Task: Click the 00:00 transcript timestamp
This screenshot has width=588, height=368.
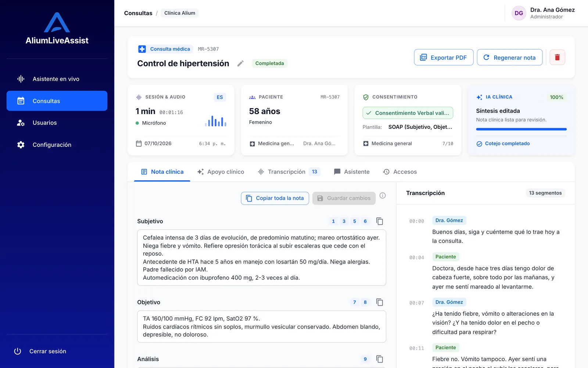Action: pyautogui.click(x=417, y=221)
